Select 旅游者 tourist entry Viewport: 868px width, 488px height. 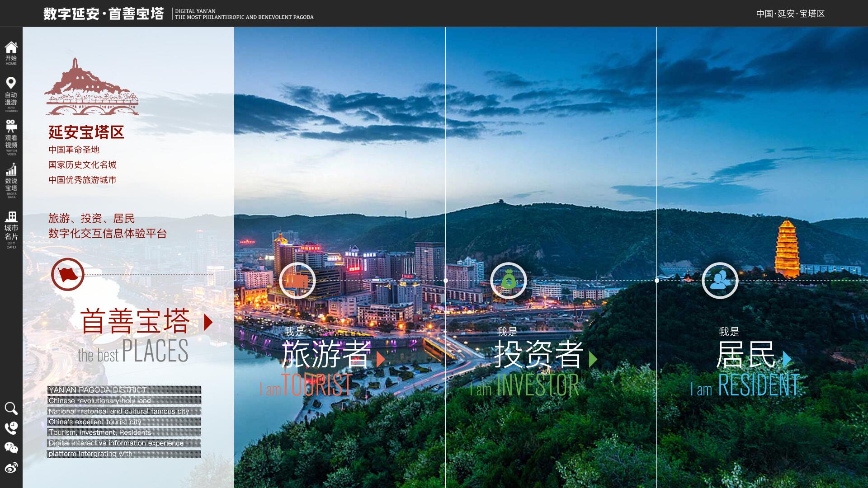click(326, 354)
